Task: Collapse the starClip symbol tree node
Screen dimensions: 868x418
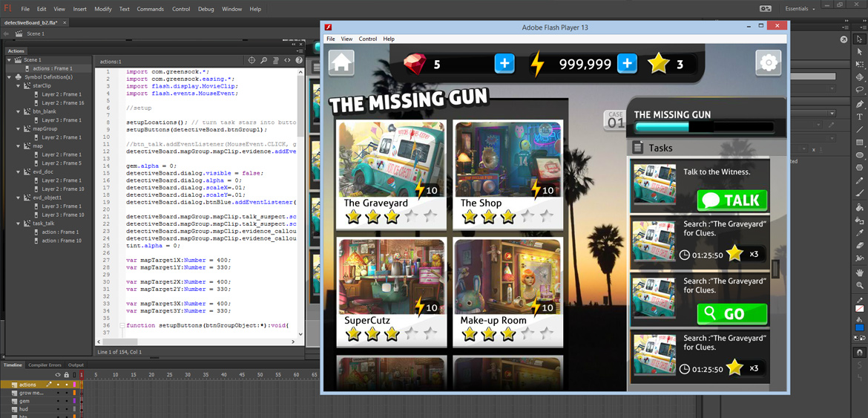Action: [19, 86]
